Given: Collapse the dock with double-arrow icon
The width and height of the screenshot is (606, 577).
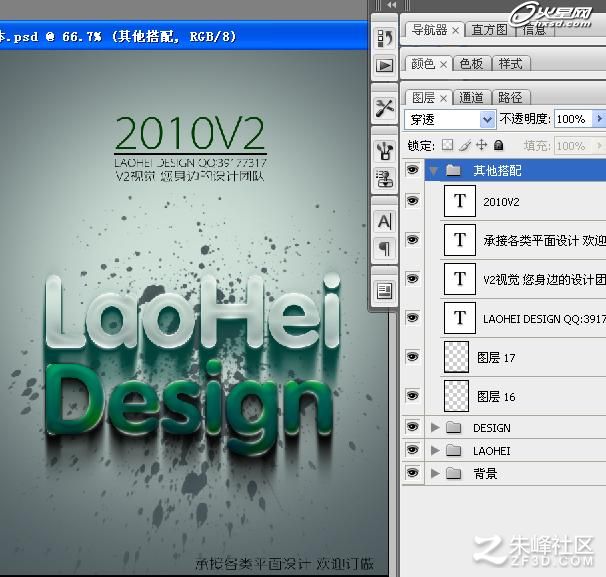Looking at the screenshot, I should (x=391, y=5).
